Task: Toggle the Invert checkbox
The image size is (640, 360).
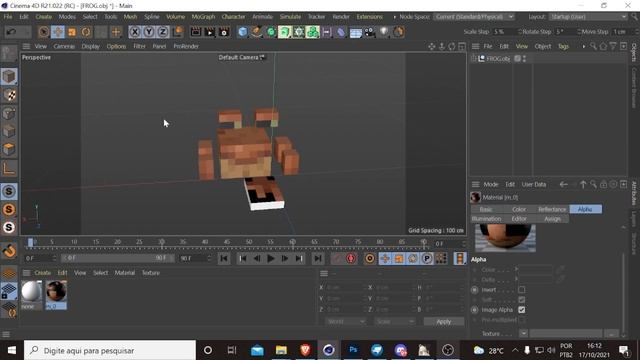Action: tap(522, 290)
